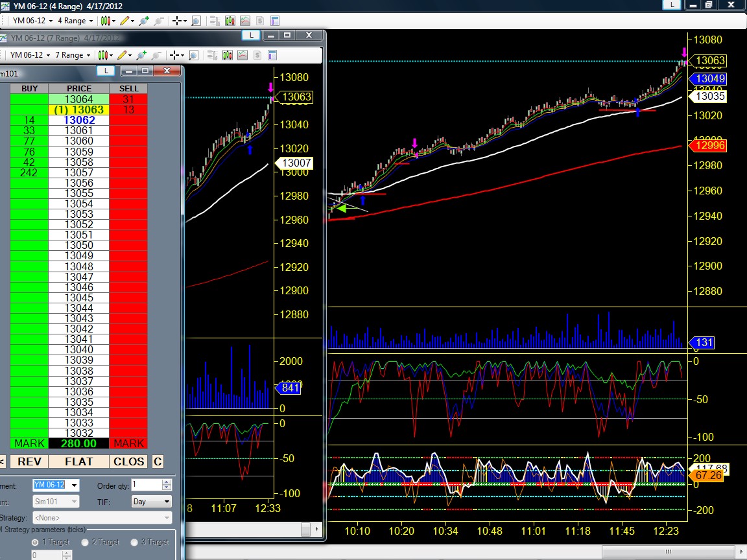The width and height of the screenshot is (747, 560).
Task: Open the Strategy <None> dropdown
Action: [167, 518]
